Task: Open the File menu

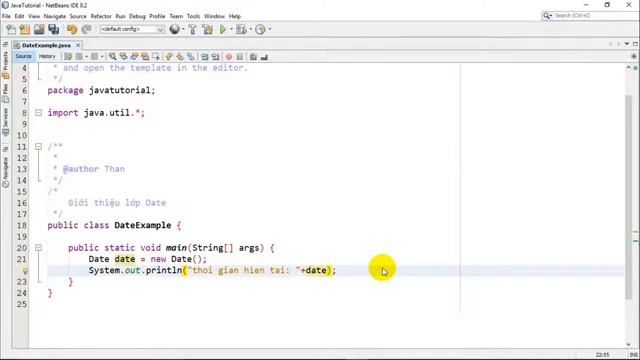Action: coord(6,16)
